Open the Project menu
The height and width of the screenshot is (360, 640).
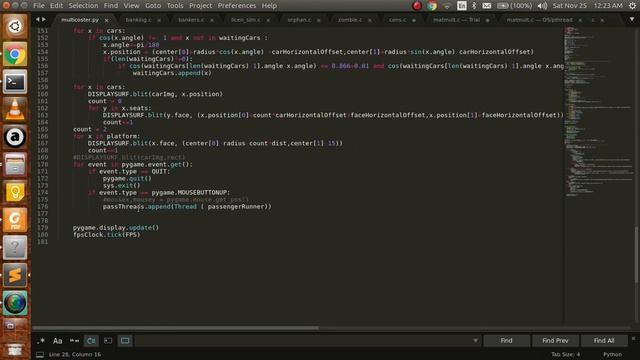[200, 6]
